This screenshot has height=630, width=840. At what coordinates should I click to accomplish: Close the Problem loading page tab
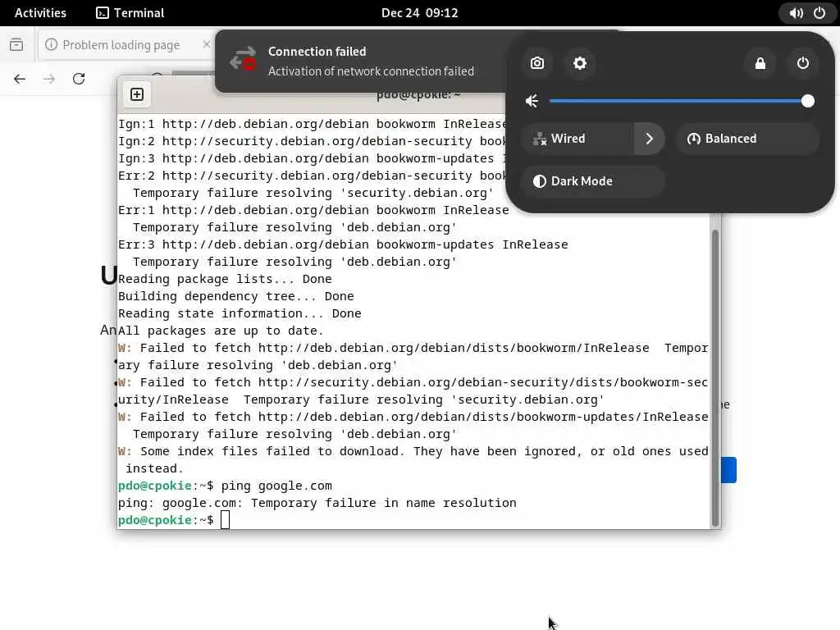(x=206, y=44)
